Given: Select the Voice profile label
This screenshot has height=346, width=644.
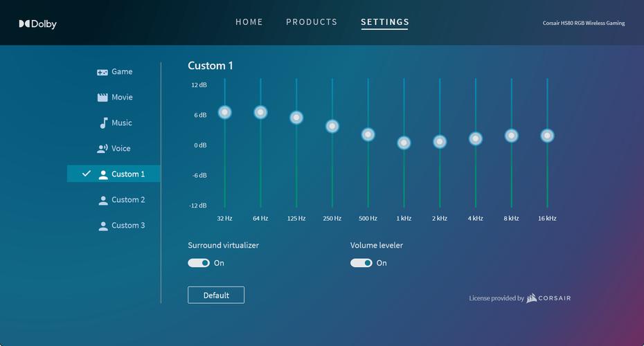Looking at the screenshot, I should point(120,149).
